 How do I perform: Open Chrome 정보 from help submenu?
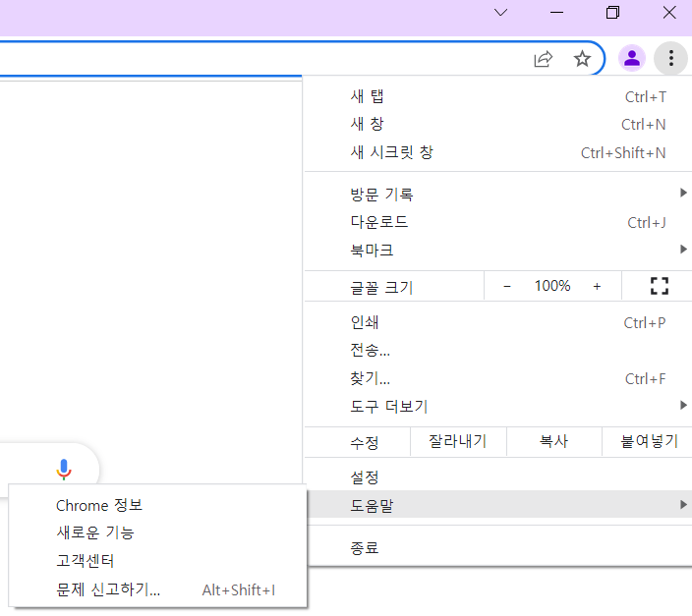(x=157, y=505)
